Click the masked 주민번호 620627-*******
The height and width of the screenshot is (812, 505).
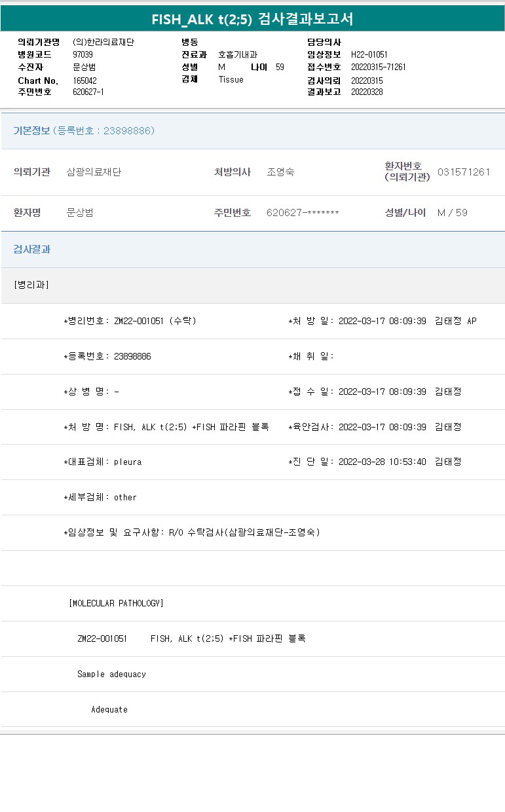click(x=303, y=213)
